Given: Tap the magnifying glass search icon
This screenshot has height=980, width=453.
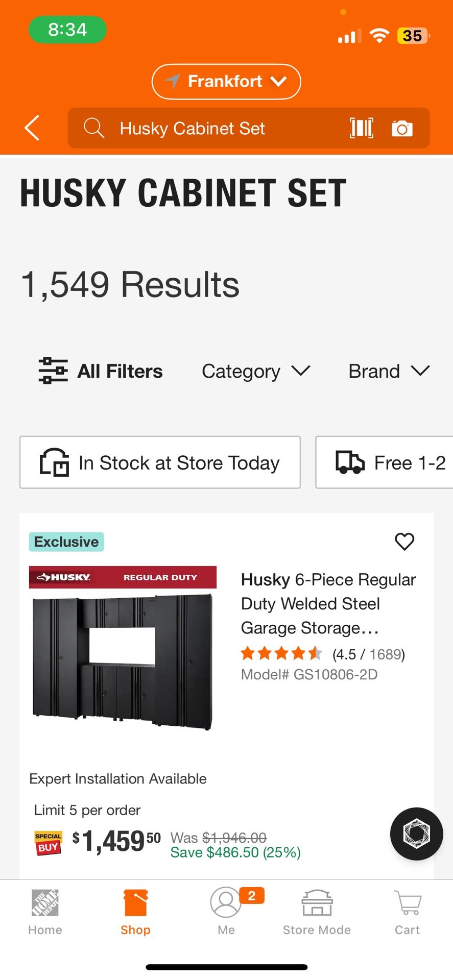Looking at the screenshot, I should (x=94, y=128).
